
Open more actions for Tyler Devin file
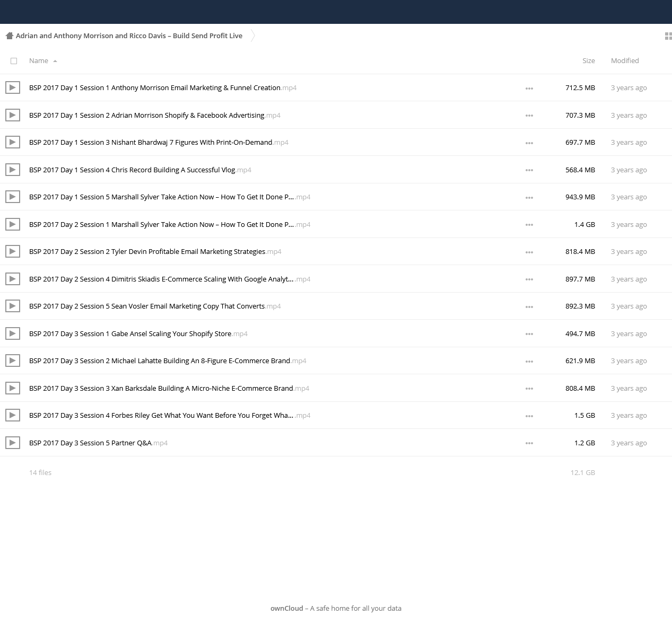click(529, 252)
